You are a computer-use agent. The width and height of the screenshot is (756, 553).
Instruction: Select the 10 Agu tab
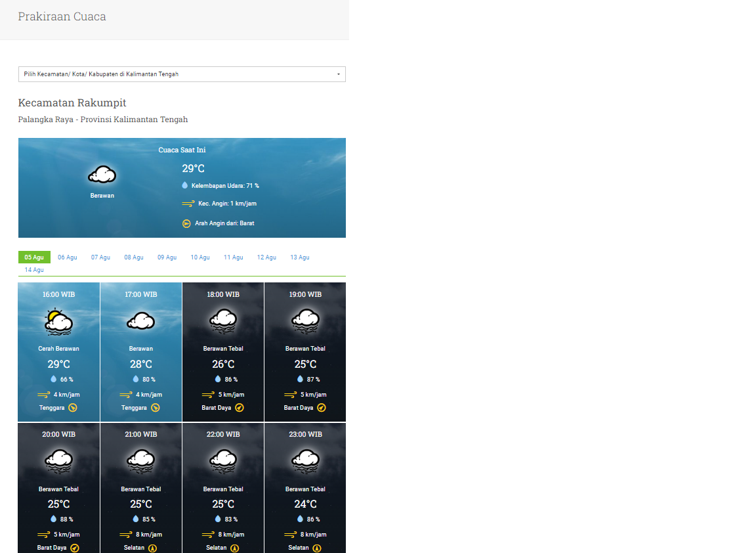(x=200, y=257)
